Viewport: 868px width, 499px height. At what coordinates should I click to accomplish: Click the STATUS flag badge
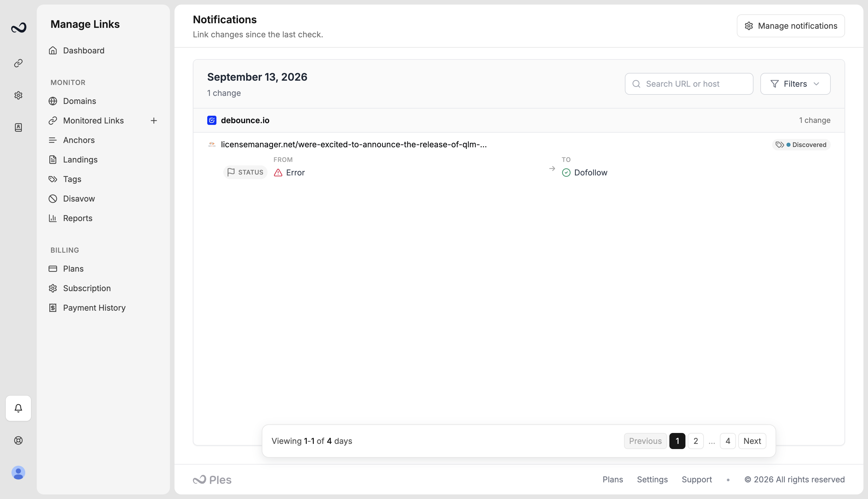click(245, 172)
